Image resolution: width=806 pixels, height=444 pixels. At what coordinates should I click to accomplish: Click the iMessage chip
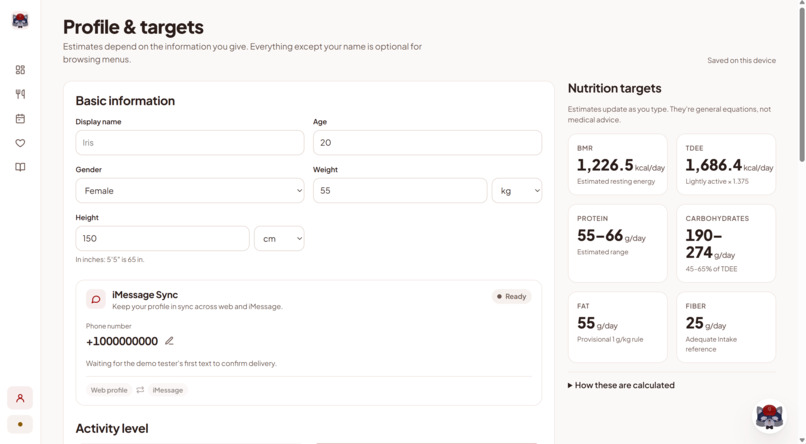click(168, 390)
